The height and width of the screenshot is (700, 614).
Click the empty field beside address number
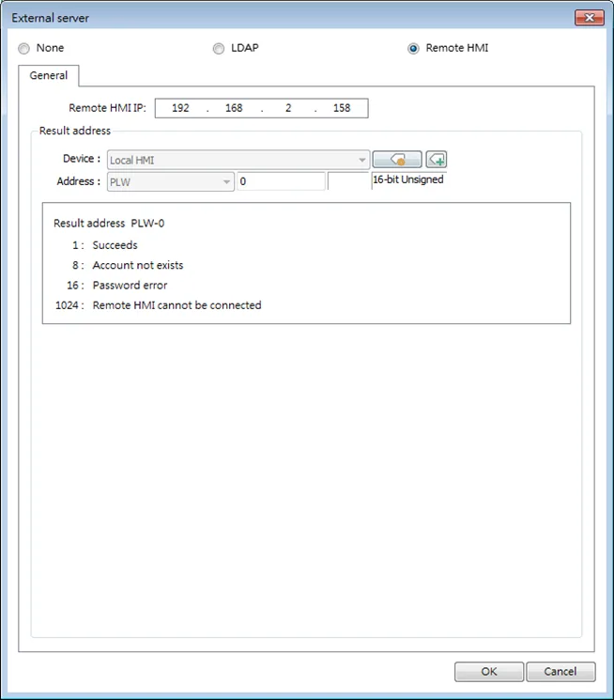pyautogui.click(x=348, y=181)
